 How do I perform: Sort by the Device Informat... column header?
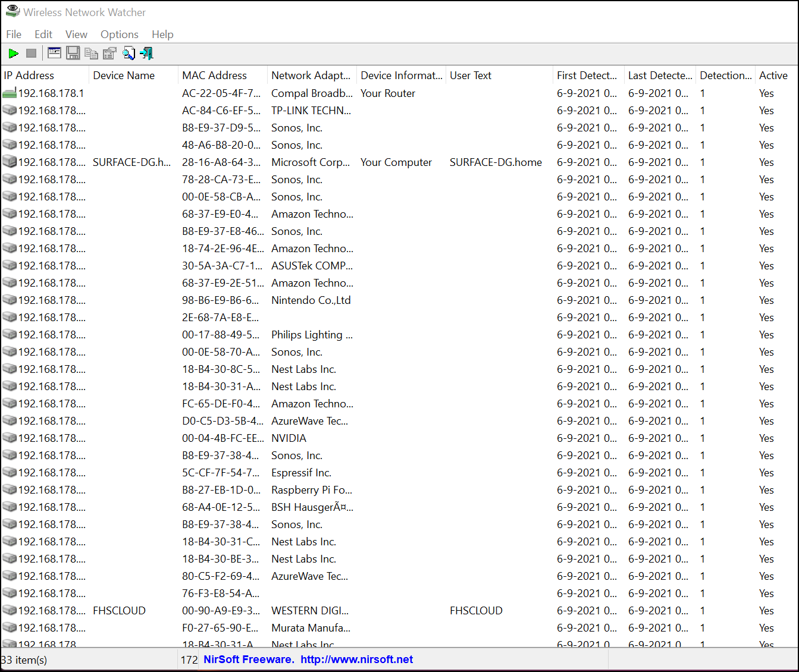(x=402, y=76)
